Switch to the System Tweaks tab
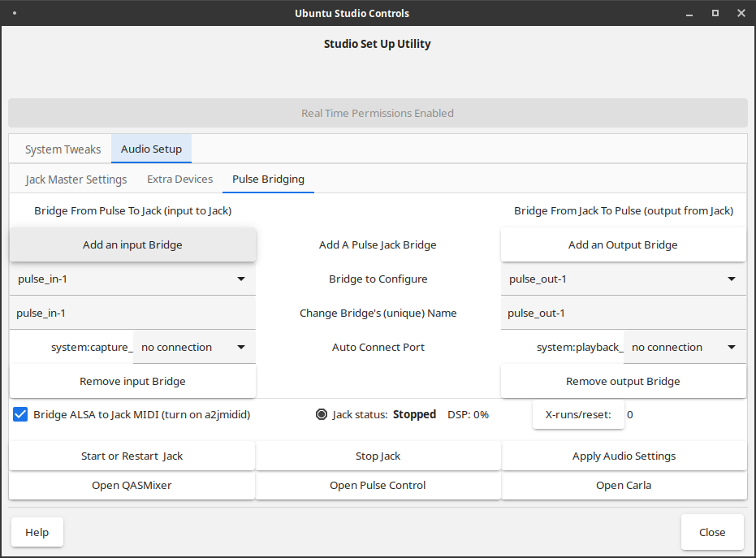 (63, 149)
